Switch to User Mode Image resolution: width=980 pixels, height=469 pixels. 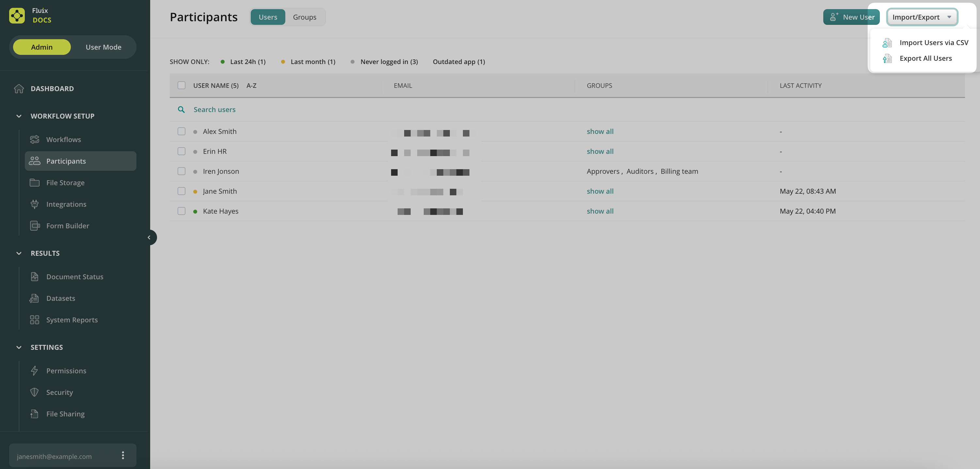point(103,47)
